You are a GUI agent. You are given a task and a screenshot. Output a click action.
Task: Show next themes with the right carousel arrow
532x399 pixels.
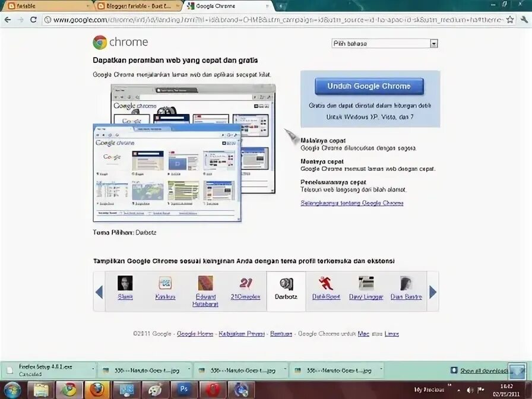coord(433,292)
